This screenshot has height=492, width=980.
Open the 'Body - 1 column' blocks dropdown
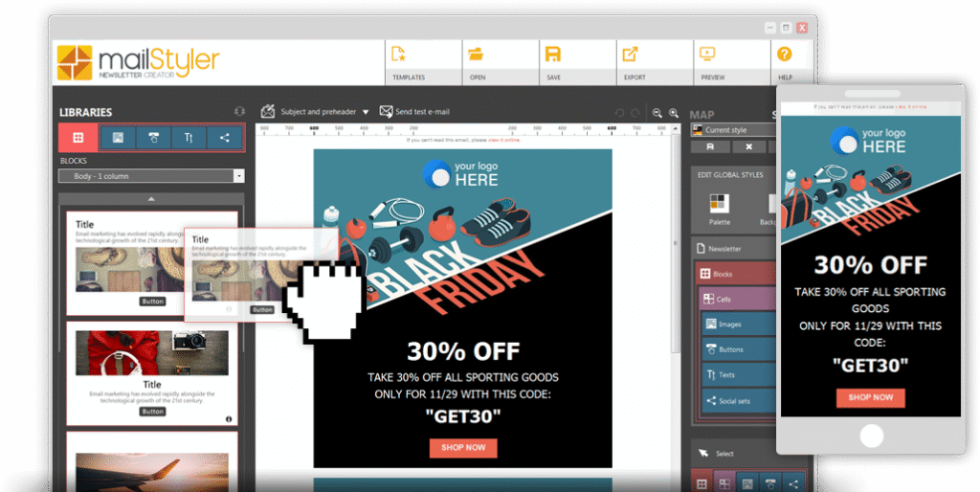click(151, 176)
